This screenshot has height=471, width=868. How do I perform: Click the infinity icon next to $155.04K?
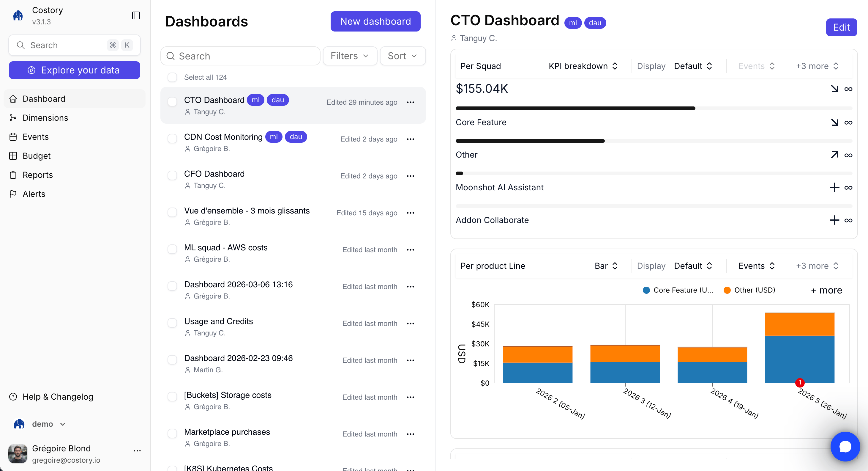(x=848, y=89)
